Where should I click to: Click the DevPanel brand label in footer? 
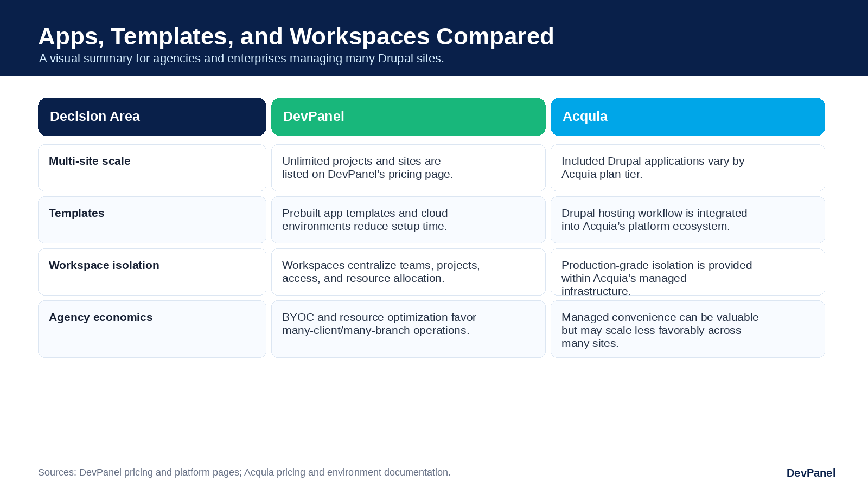coord(810,473)
